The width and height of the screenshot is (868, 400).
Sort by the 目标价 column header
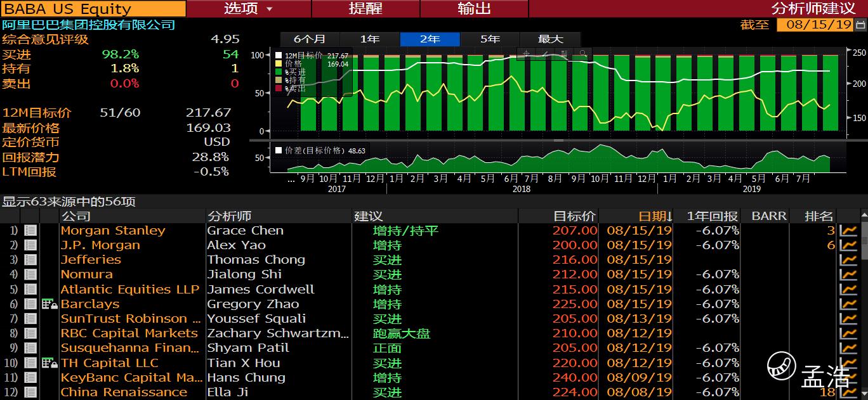click(x=558, y=216)
